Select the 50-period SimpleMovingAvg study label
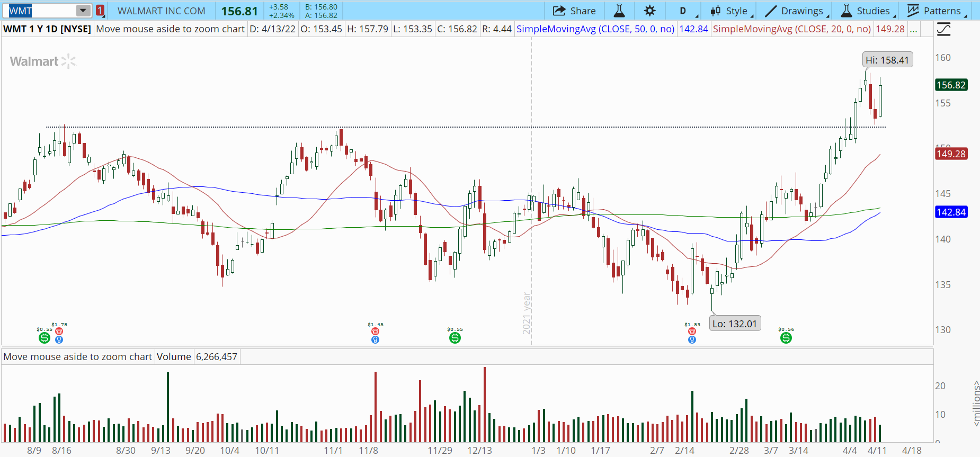 (595, 29)
